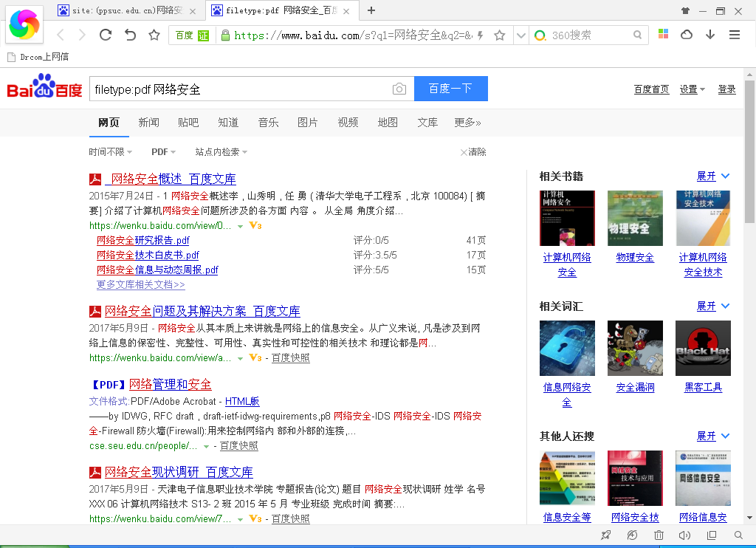This screenshot has width=756, height=548.
Task: Open the 时间不限 time filter dropdown
Action: pyautogui.click(x=111, y=152)
